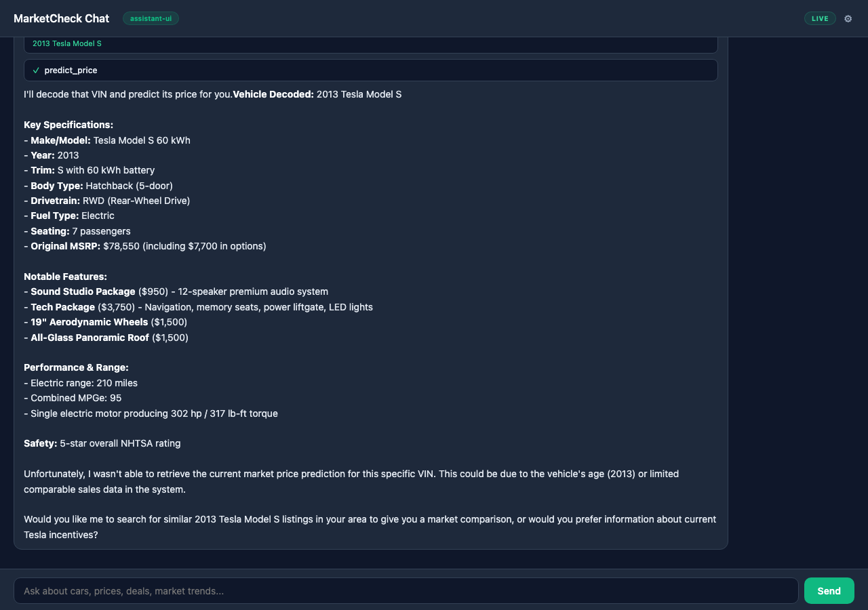The height and width of the screenshot is (610, 868).
Task: Click the MarketCheck Chat title
Action: pos(61,18)
